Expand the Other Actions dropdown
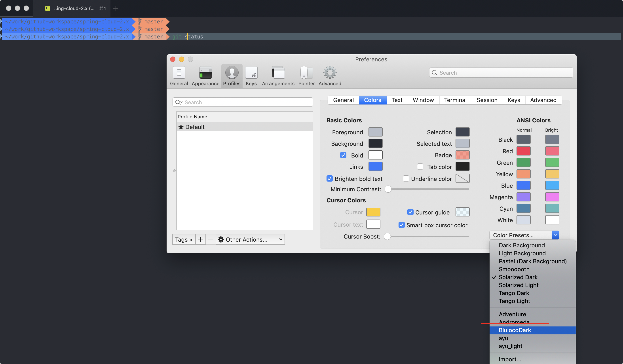623x364 pixels. (x=250, y=239)
